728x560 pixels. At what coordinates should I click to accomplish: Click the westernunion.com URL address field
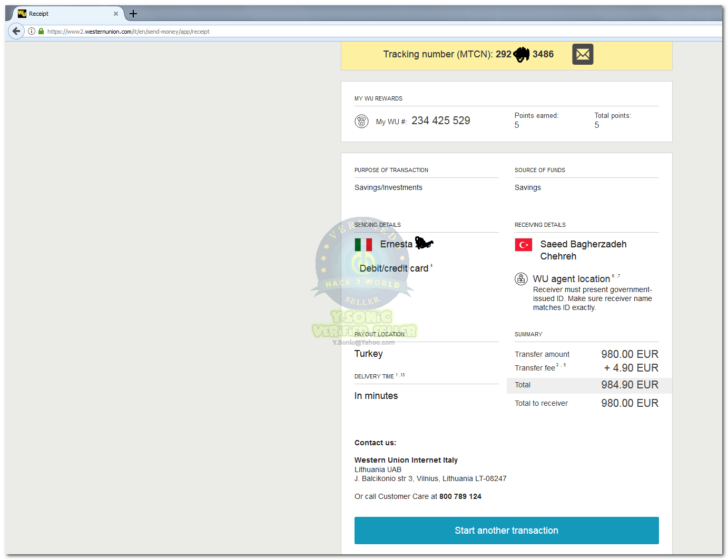click(x=369, y=32)
